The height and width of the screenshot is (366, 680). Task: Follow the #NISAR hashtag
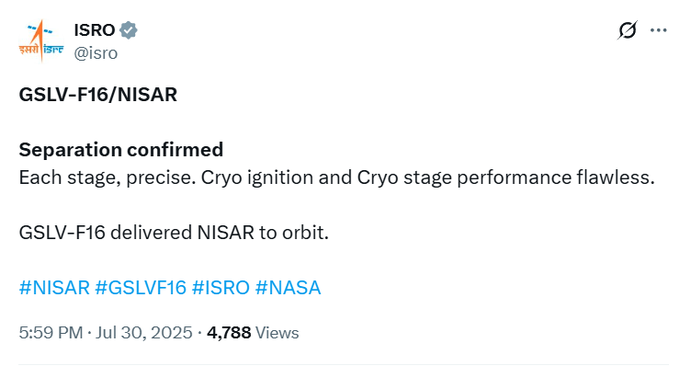tap(54, 288)
